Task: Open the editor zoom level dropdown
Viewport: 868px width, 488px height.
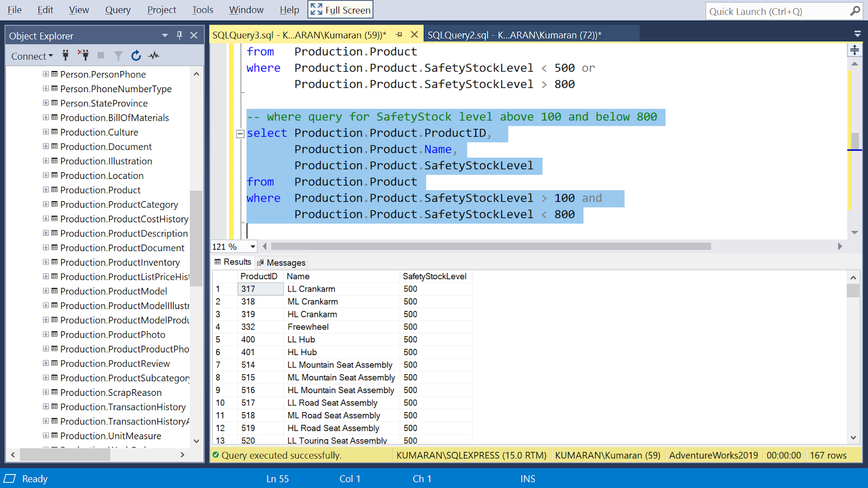Action: point(253,247)
